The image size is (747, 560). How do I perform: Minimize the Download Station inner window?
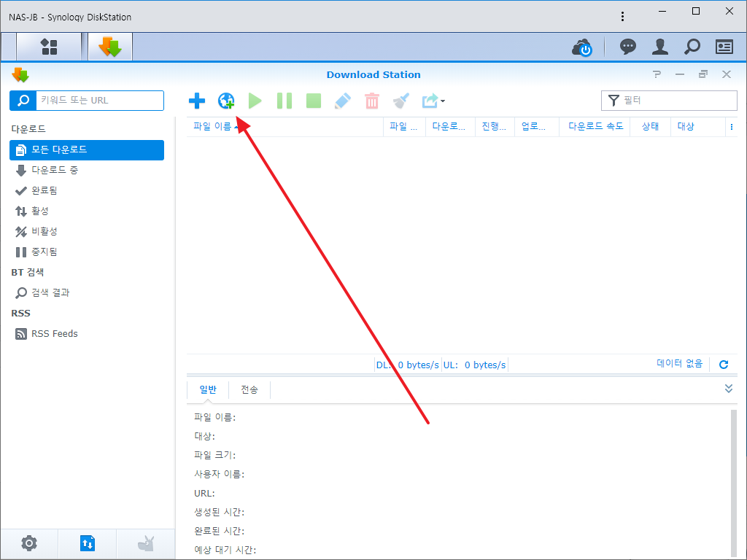point(680,74)
